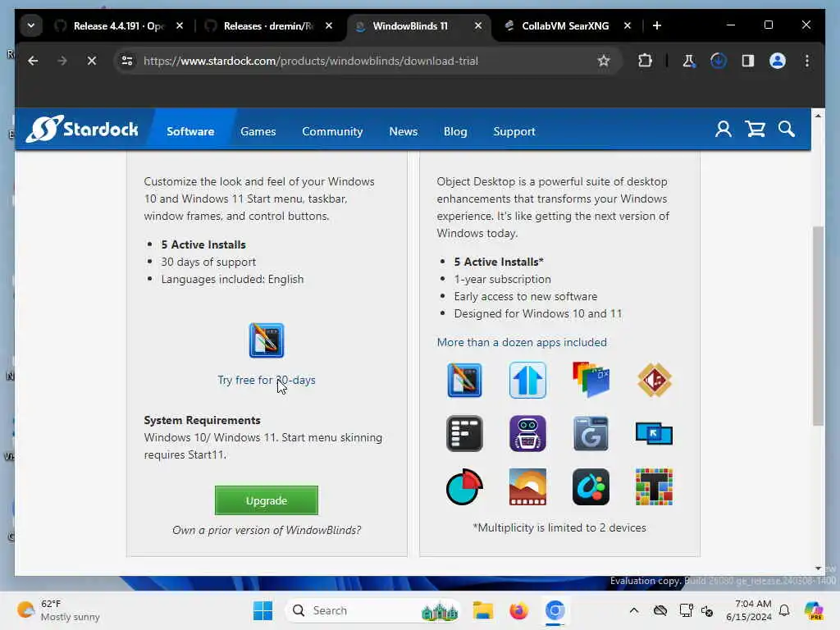The image size is (840, 630).
Task: Open the weather widget showing 62°F
Action: click(x=59, y=610)
